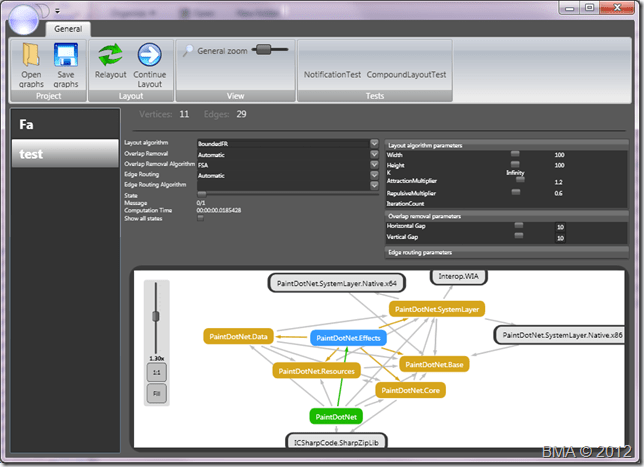The width and height of the screenshot is (644, 467).
Task: Select the PaintDotNet.SystemLayer node
Action: coord(437,310)
